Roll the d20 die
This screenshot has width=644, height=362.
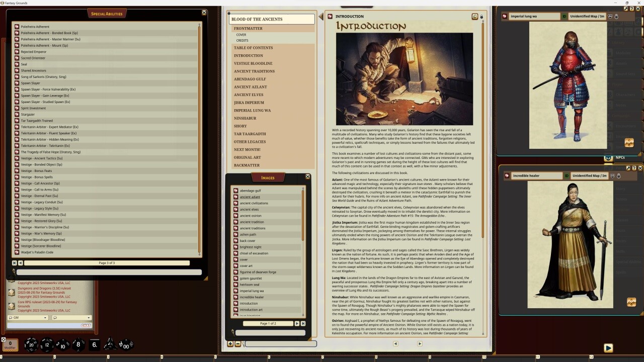point(31,345)
